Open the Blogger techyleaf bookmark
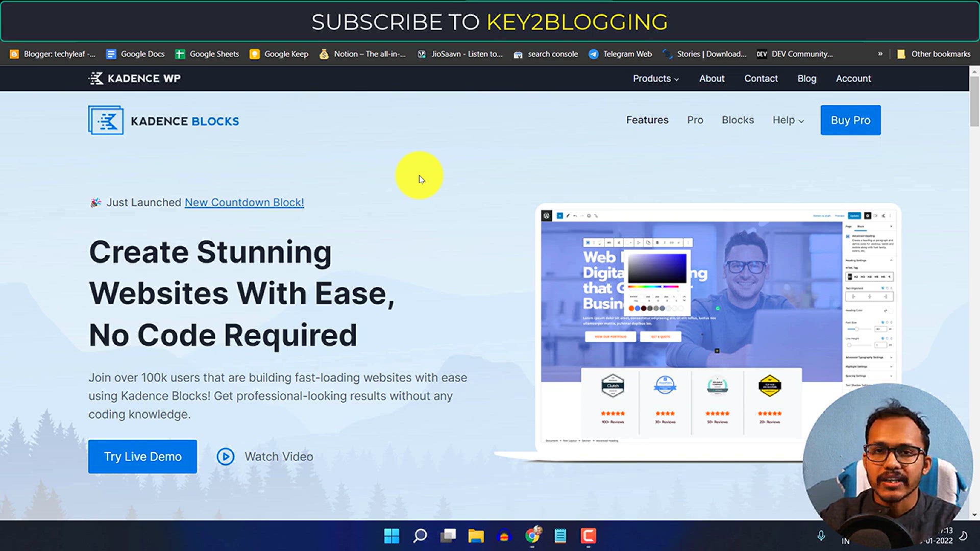The image size is (980, 551). point(52,54)
